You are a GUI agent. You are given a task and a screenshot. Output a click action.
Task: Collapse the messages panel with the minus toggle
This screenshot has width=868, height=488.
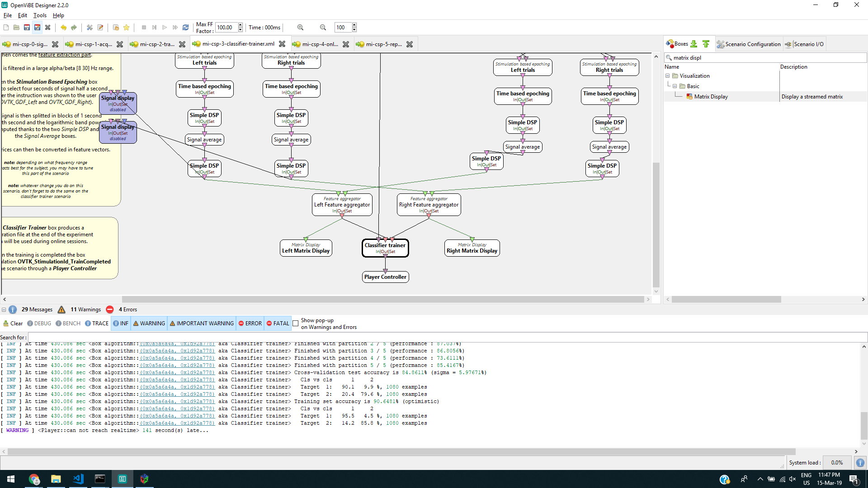[4, 310]
